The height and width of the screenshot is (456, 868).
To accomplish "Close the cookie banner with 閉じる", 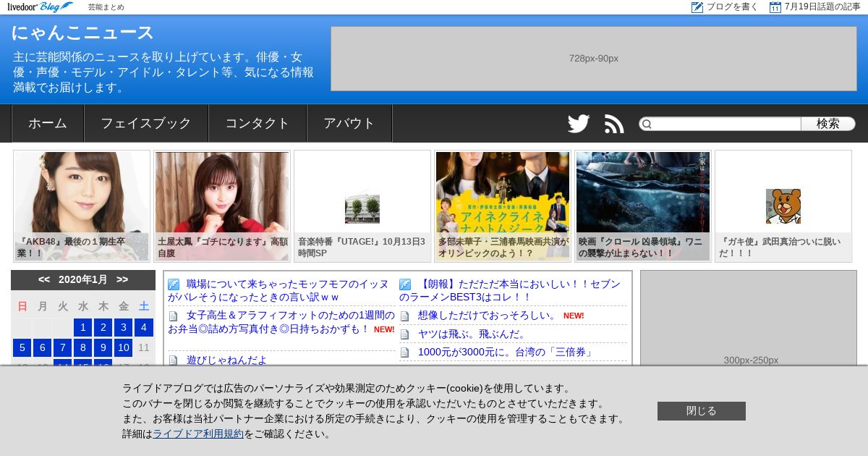I will click(x=702, y=411).
